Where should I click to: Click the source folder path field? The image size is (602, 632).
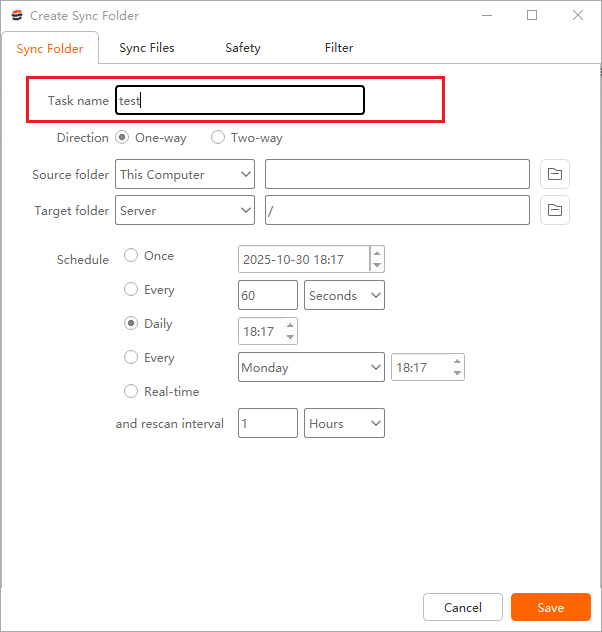click(397, 174)
